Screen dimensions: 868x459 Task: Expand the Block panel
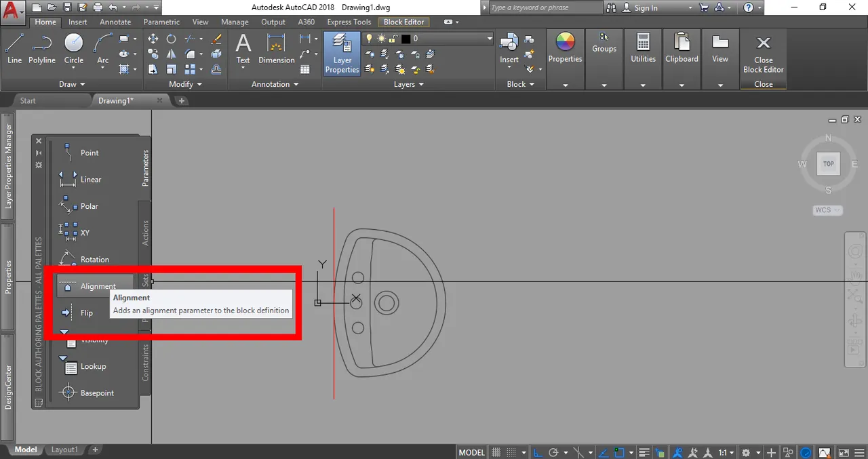tap(520, 84)
